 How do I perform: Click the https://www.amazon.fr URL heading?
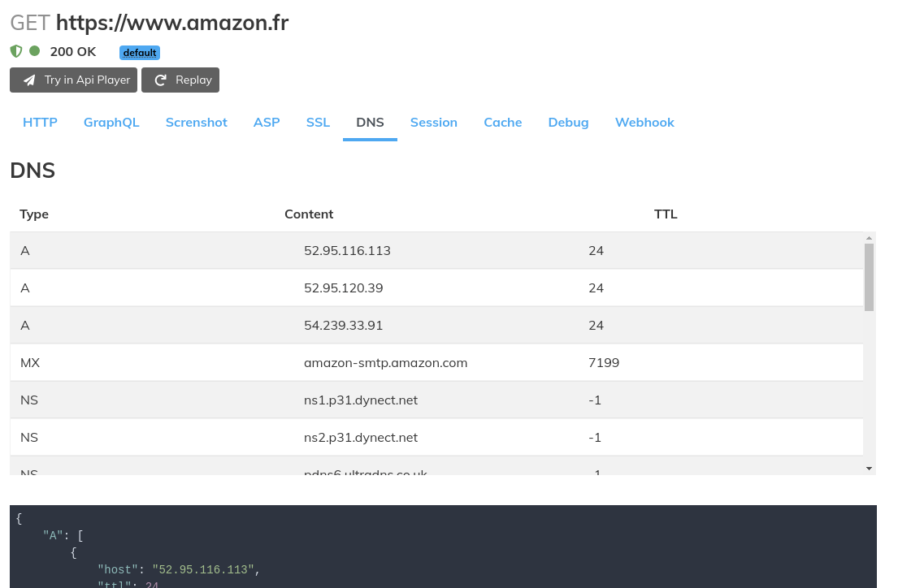tap(172, 23)
